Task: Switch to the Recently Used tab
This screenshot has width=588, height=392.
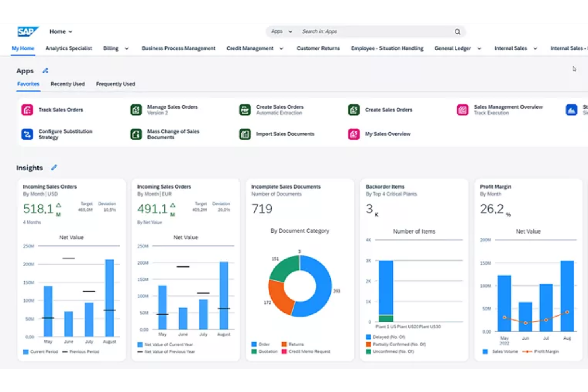Action: pos(68,84)
